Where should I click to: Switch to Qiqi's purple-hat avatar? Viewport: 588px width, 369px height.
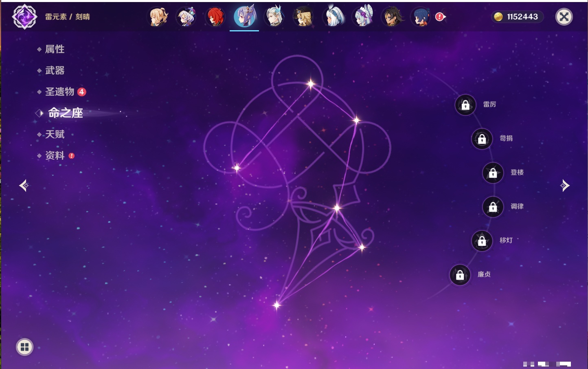tap(186, 17)
